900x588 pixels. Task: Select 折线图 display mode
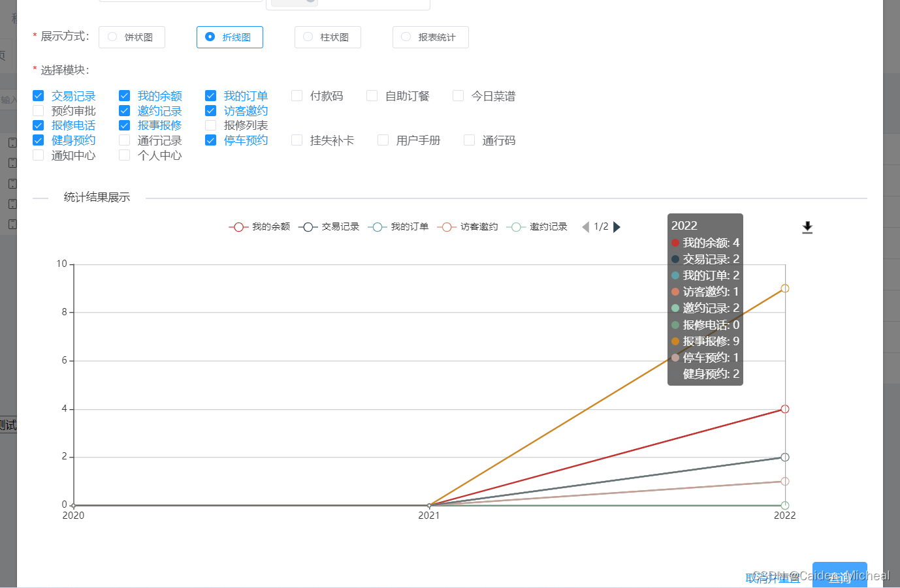(230, 37)
